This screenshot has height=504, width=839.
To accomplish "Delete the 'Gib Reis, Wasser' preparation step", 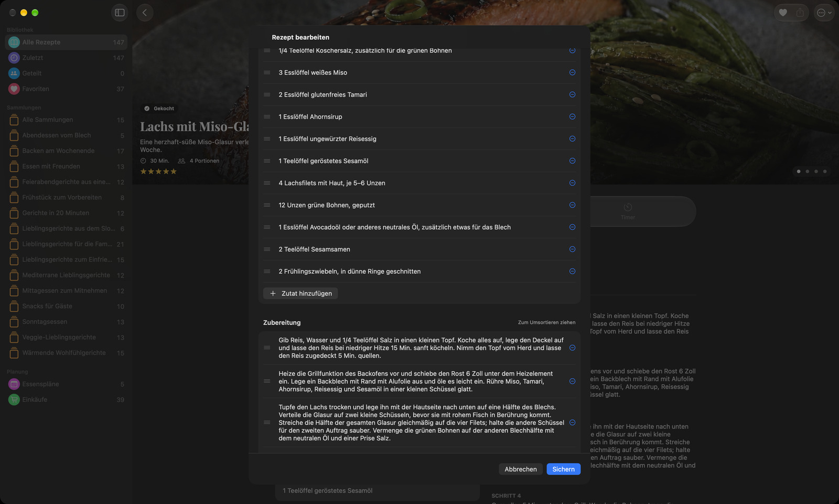I will click(x=572, y=348).
